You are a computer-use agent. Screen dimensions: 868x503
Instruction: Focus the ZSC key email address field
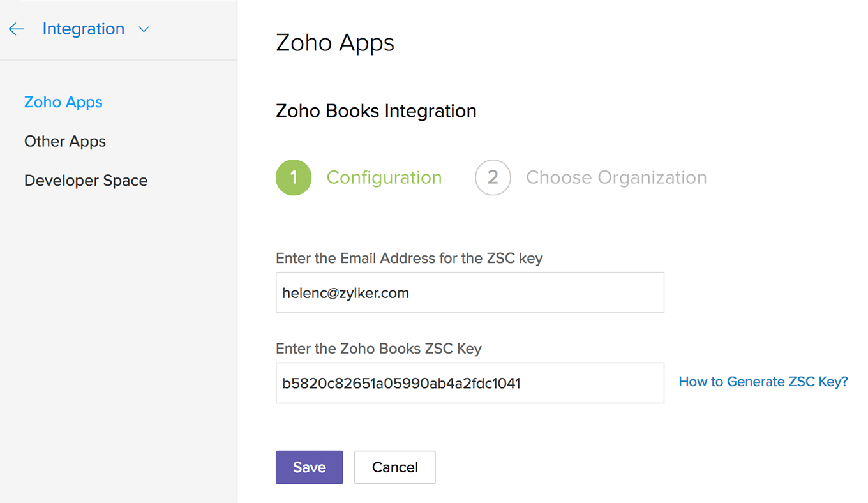470,292
